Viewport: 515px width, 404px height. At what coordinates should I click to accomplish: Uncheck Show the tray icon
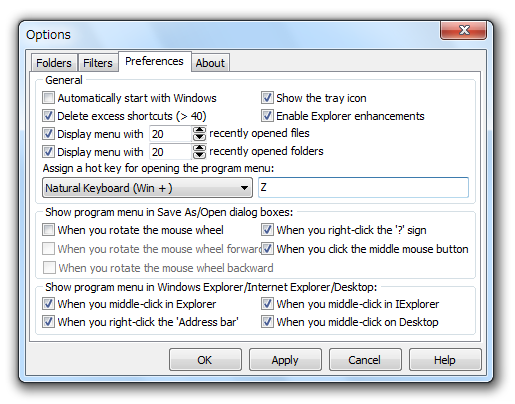(267, 98)
